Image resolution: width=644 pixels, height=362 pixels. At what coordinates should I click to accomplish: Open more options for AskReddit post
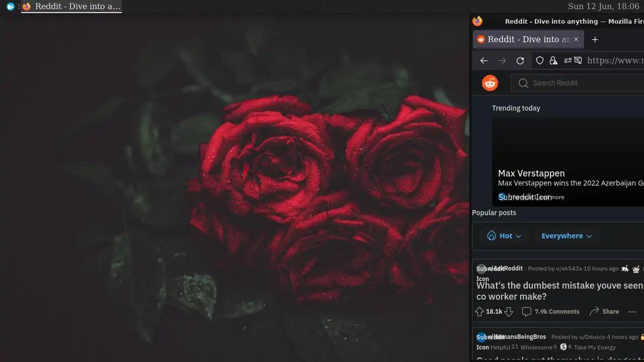pyautogui.click(x=632, y=312)
